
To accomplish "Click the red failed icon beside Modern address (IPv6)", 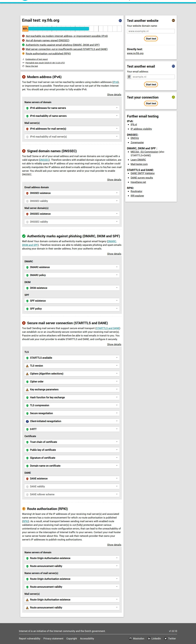I will 24,77.
